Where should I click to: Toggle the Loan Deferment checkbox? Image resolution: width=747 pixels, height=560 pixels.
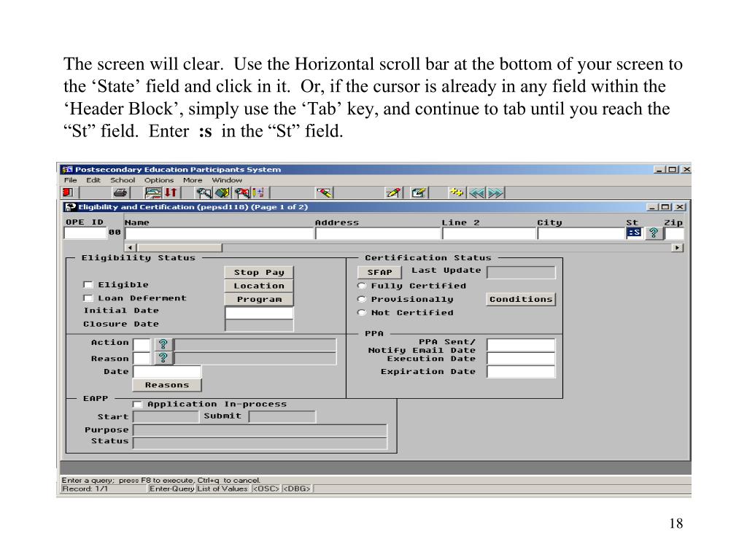click(88, 298)
